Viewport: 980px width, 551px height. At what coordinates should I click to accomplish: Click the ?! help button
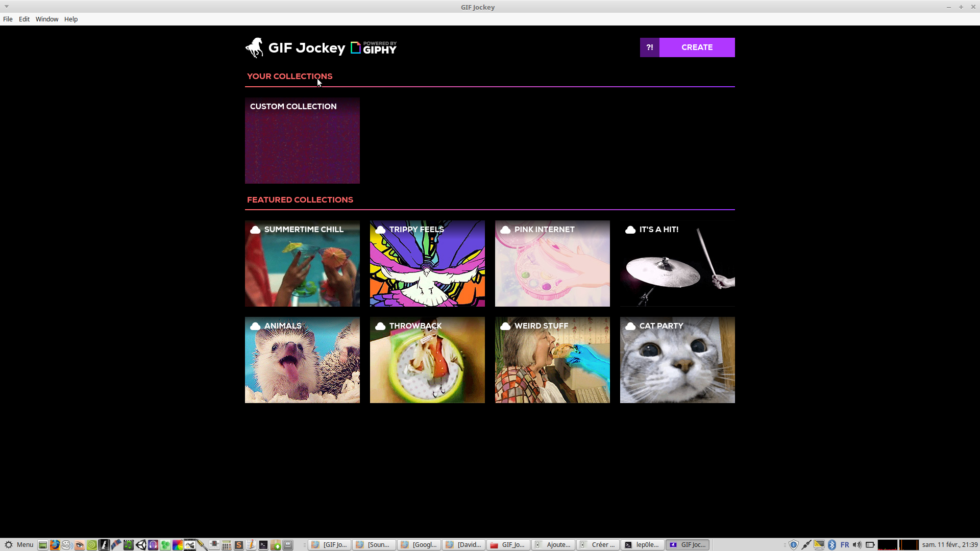(649, 47)
